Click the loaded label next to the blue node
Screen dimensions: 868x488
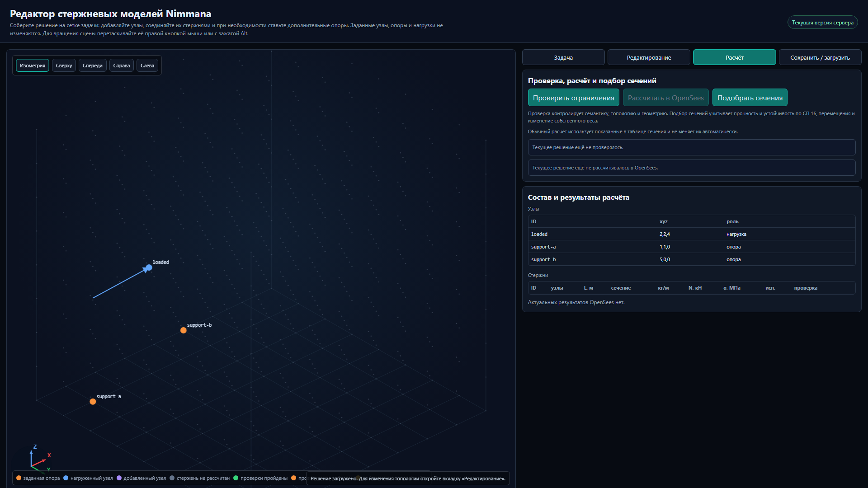(x=161, y=262)
